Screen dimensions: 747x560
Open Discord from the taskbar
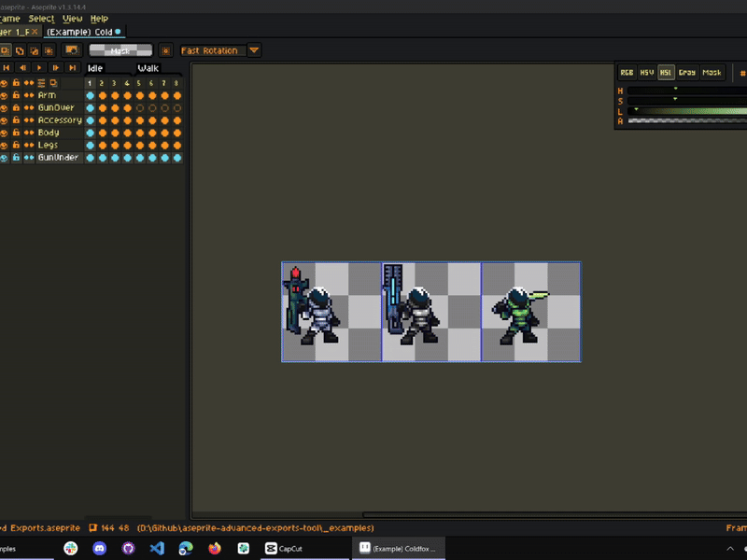pos(100,549)
